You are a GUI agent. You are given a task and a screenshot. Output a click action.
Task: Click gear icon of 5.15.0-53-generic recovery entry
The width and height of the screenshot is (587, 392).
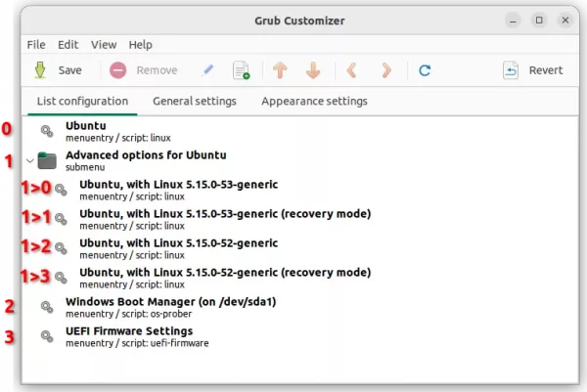[61, 219]
